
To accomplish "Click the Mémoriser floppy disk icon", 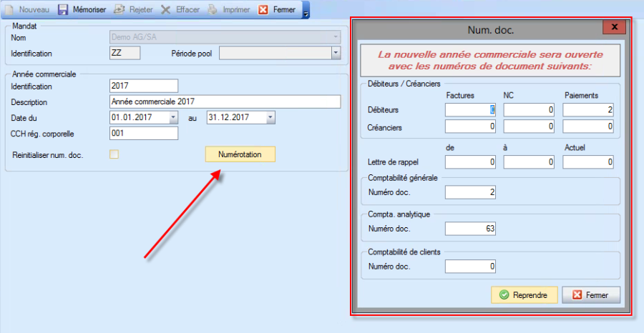I will click(x=63, y=9).
